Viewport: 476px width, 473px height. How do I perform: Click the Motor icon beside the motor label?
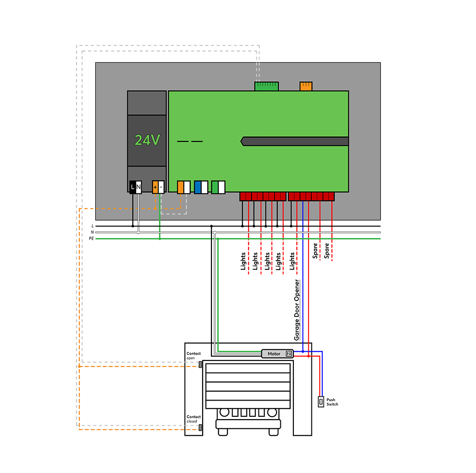coord(289,353)
